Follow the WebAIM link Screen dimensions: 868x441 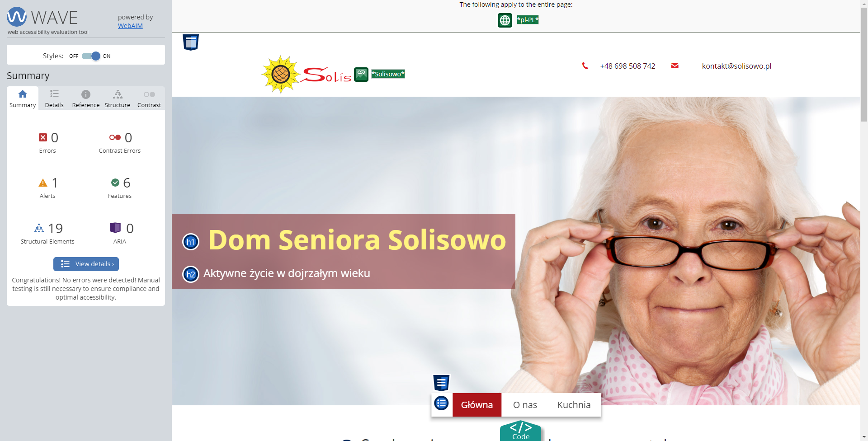pos(130,26)
